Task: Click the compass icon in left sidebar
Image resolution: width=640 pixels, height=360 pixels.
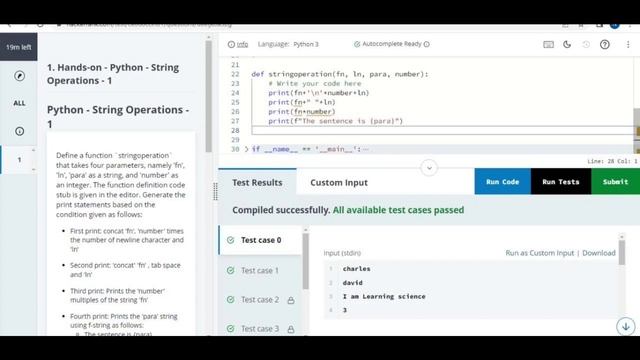Action: click(x=19, y=76)
